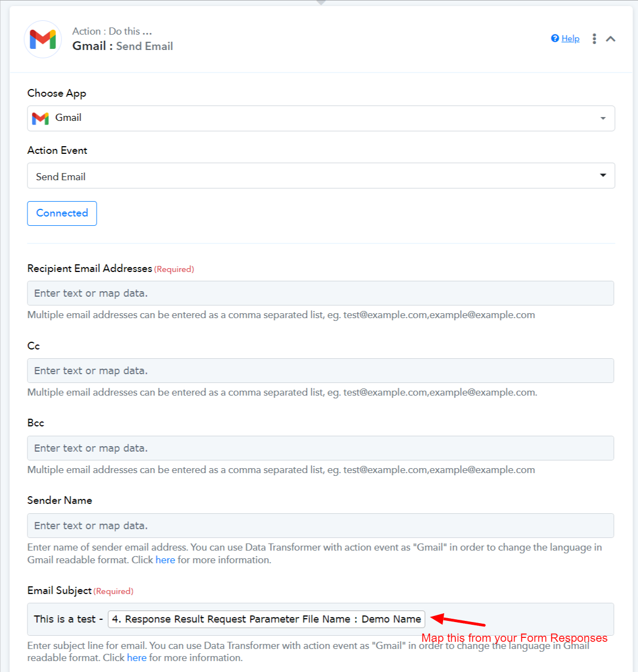Expand the Action Event dropdown arrow
Viewport: 638px width, 672px height.
point(603,175)
